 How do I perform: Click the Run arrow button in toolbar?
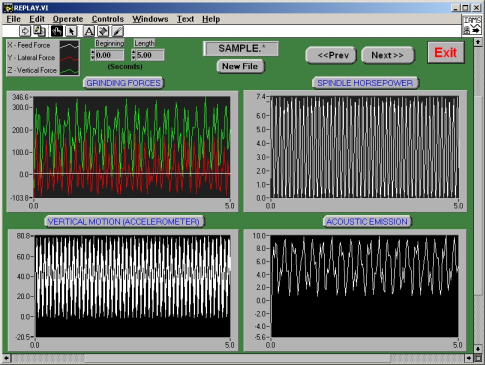[x=25, y=31]
